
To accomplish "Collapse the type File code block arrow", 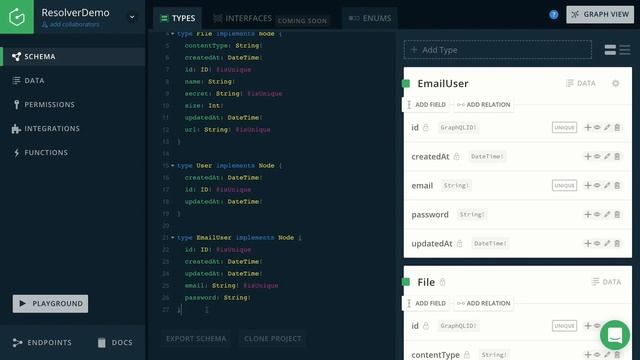I will click(x=173, y=33).
